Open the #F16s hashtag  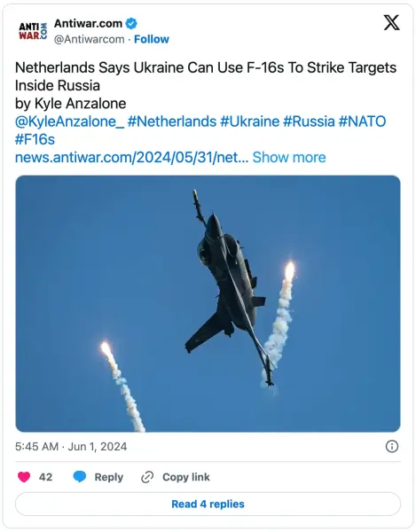pos(35,139)
